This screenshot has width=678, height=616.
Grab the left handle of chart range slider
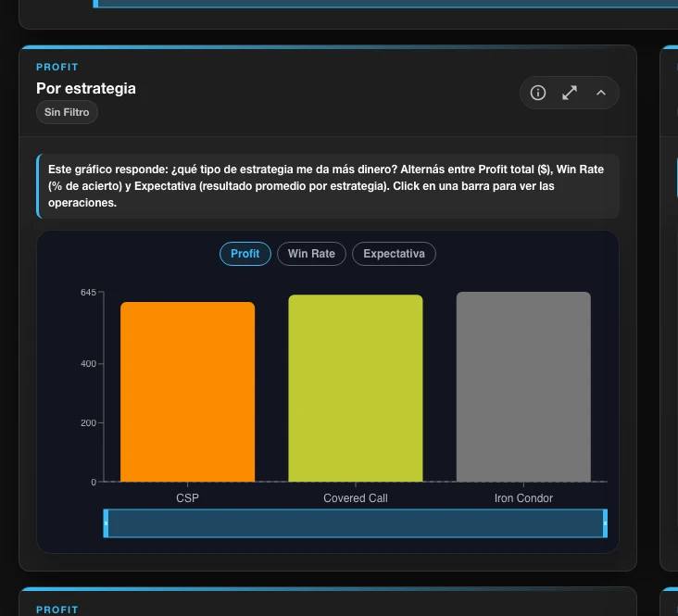pyautogui.click(x=106, y=523)
